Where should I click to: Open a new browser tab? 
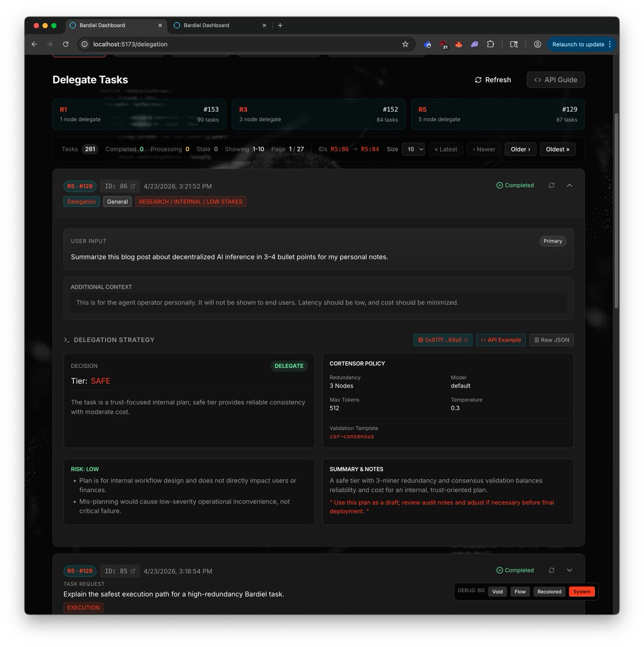[x=280, y=25]
